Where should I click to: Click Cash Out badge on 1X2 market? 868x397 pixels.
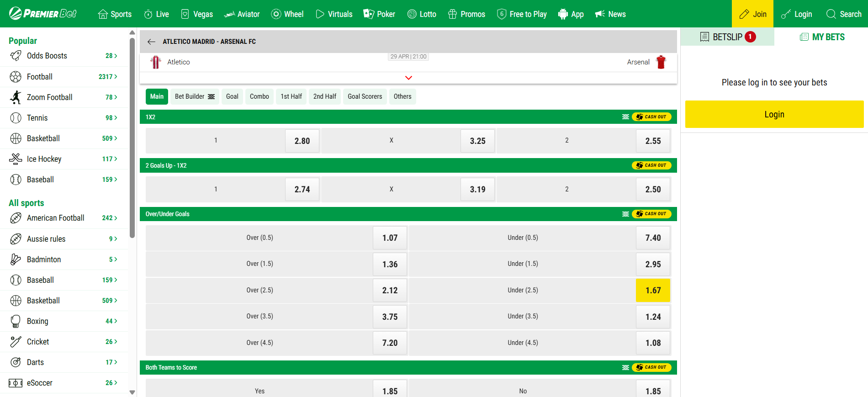(x=651, y=117)
